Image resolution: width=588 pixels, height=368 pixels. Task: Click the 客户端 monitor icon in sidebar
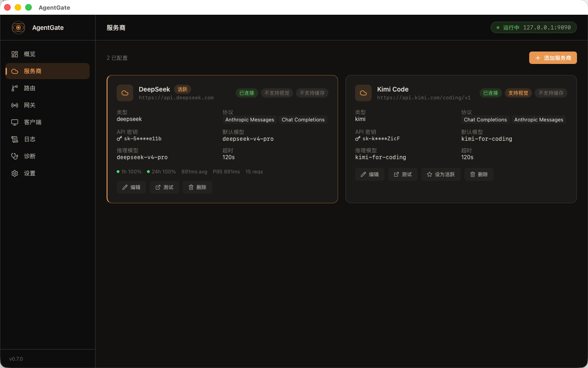click(x=15, y=122)
